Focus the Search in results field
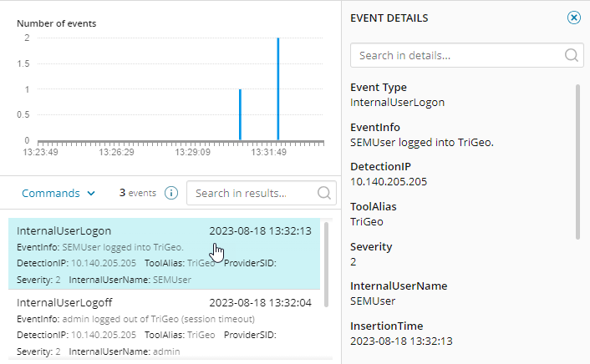The height and width of the screenshot is (364, 590). tap(252, 193)
